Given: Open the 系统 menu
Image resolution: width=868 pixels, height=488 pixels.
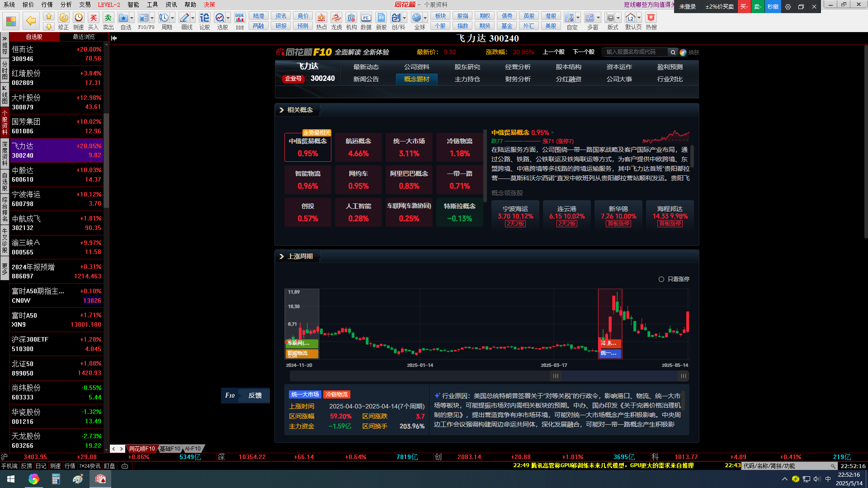Looking at the screenshot, I should coord(9,5).
